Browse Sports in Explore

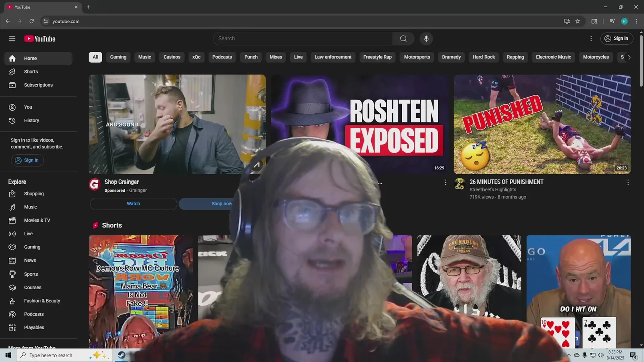(38, 274)
